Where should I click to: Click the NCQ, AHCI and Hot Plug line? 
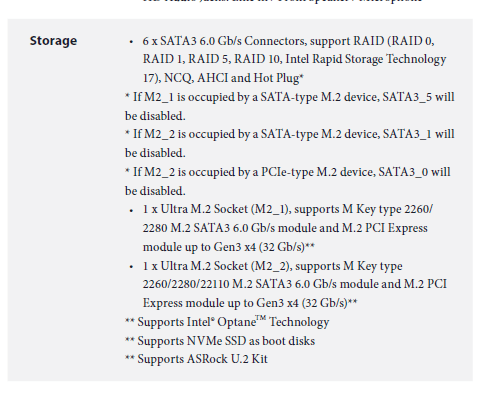223,78
